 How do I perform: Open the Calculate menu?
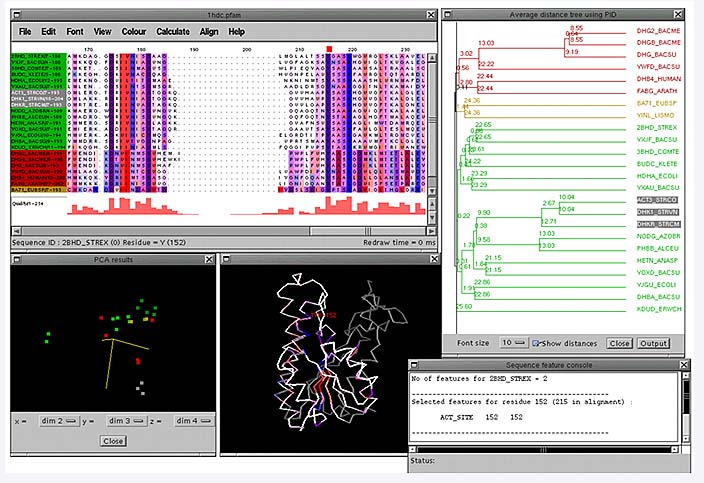pos(172,32)
